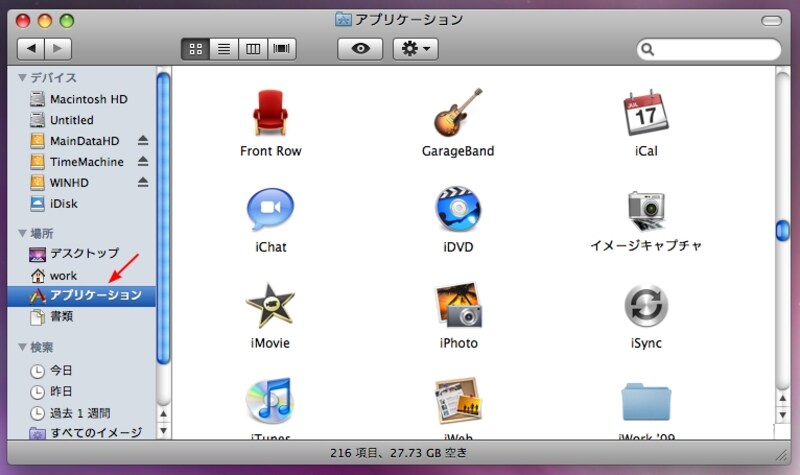
Task: Click the GarageBand name label
Action: coord(458,151)
